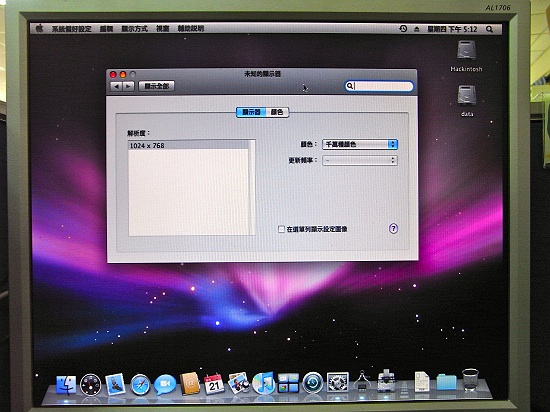Open Spotlight search in menu bar
The width and height of the screenshot is (550, 412).
489,29
